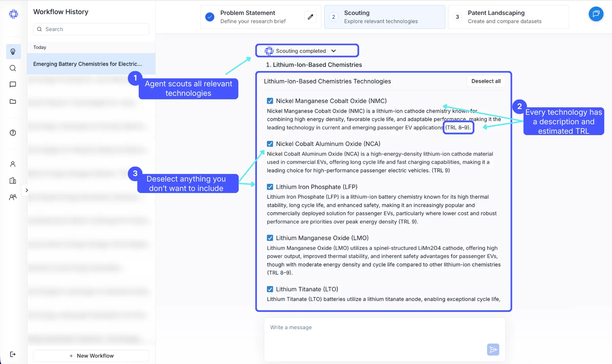The height and width of the screenshot is (364, 612).
Task: Click the step number 3 badge
Action: pyautogui.click(x=457, y=17)
